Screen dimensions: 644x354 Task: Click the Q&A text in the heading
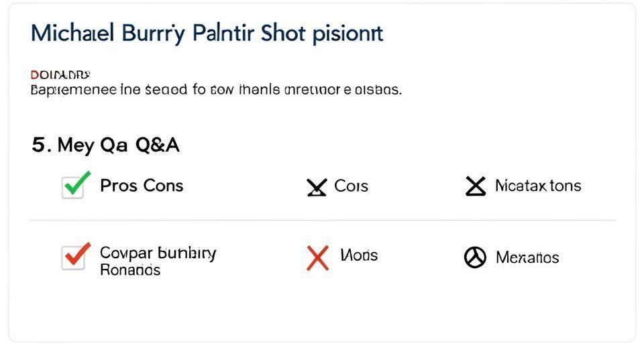[x=157, y=145]
